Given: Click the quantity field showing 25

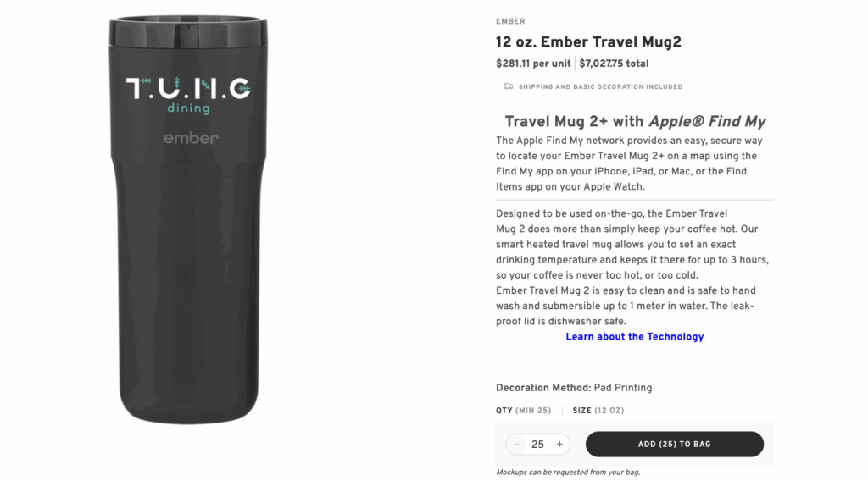Looking at the screenshot, I should (x=537, y=444).
